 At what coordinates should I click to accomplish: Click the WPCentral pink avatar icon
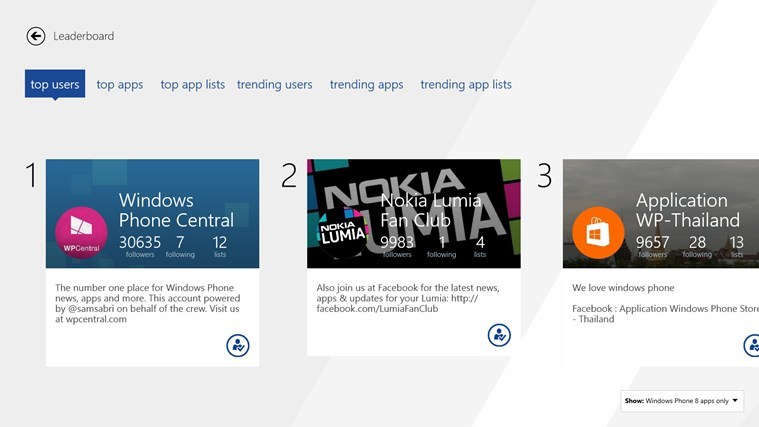pos(81,232)
